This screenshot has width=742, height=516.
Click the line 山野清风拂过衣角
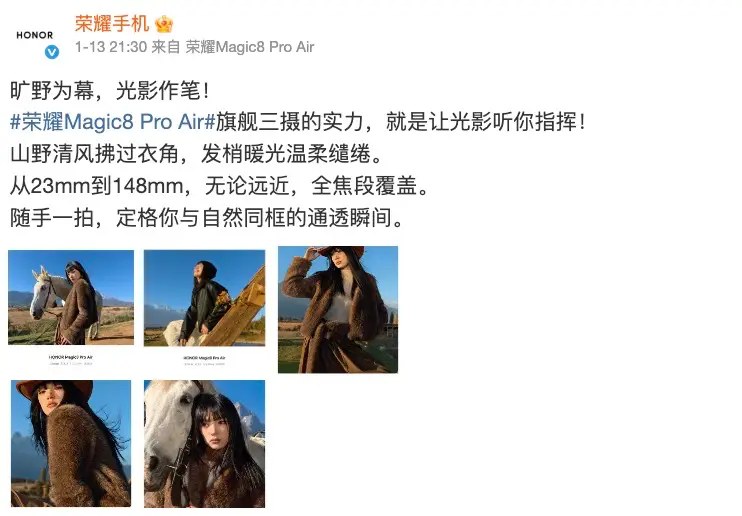[x=196, y=154]
